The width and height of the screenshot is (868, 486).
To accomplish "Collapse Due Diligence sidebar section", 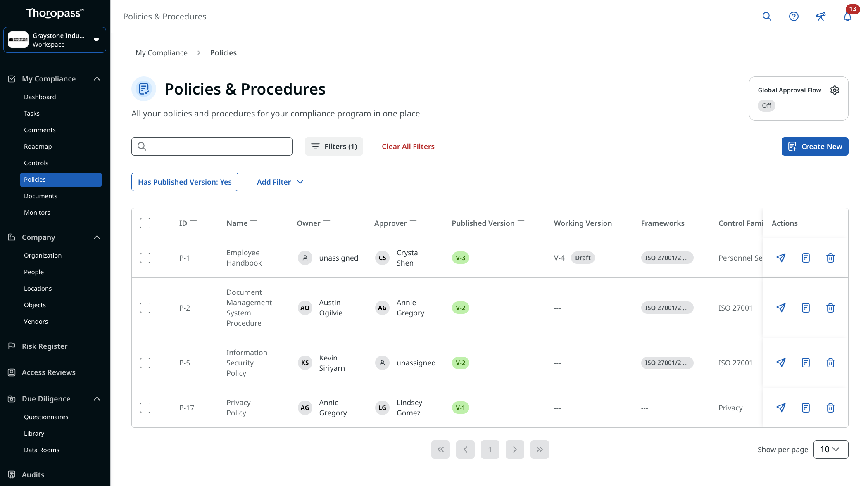I will (97, 399).
